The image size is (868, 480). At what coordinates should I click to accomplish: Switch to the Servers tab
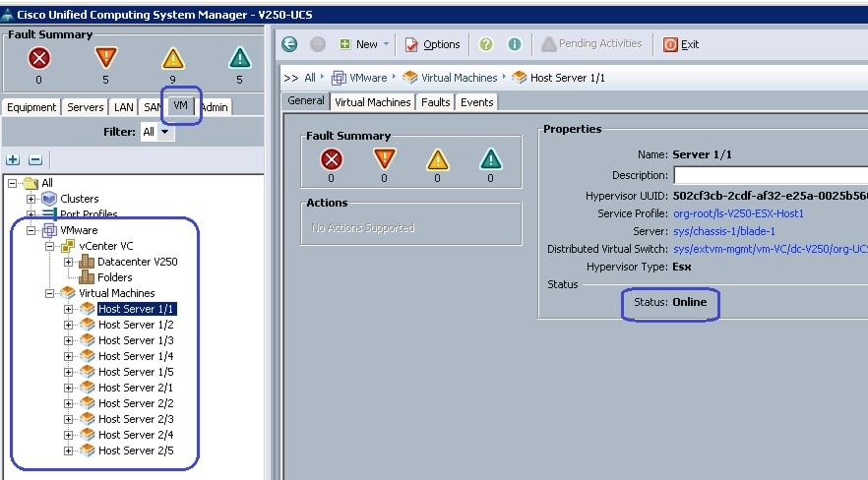86,107
